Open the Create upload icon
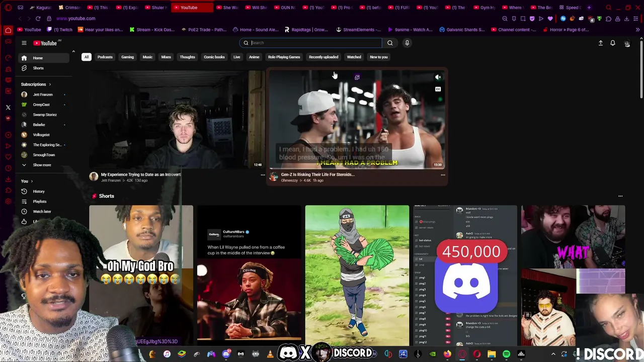Screen dimensions: 644x362 (x=600, y=43)
